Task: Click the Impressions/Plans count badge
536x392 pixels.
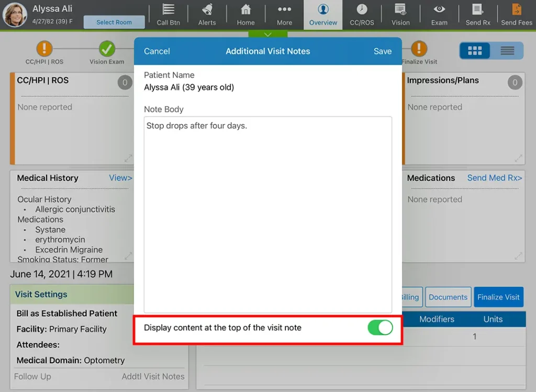Action: coord(515,82)
